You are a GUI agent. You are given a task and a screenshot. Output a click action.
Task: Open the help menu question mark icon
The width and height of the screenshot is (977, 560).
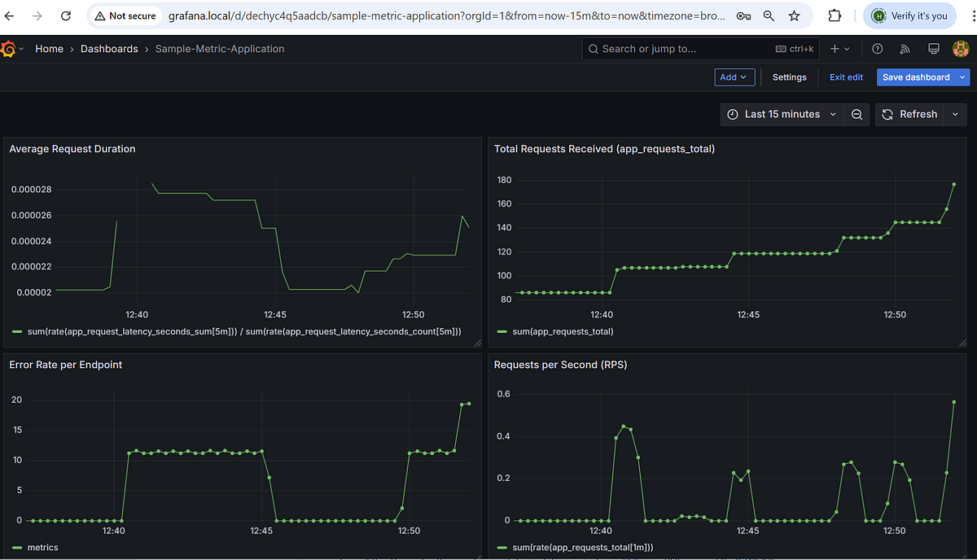[877, 49]
